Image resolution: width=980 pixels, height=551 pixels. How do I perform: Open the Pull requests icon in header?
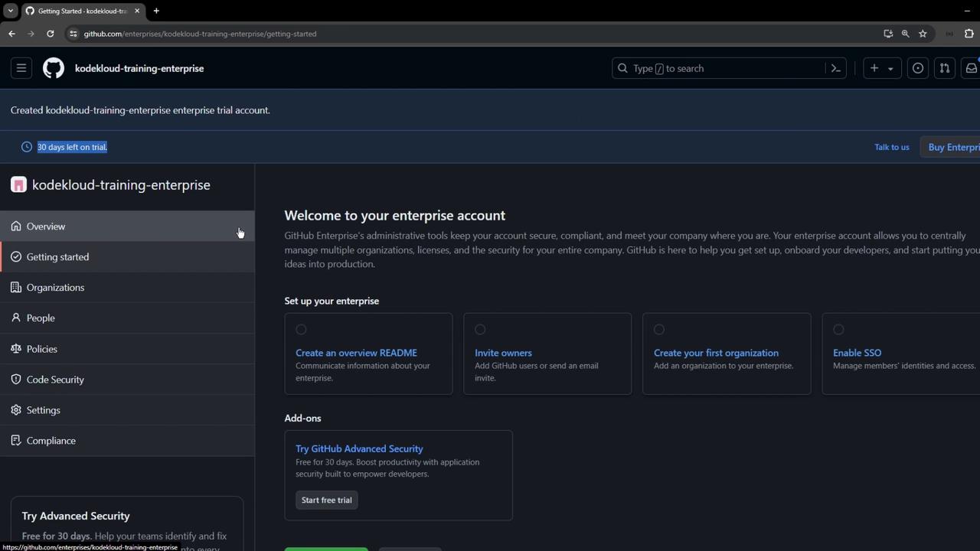[x=945, y=68]
